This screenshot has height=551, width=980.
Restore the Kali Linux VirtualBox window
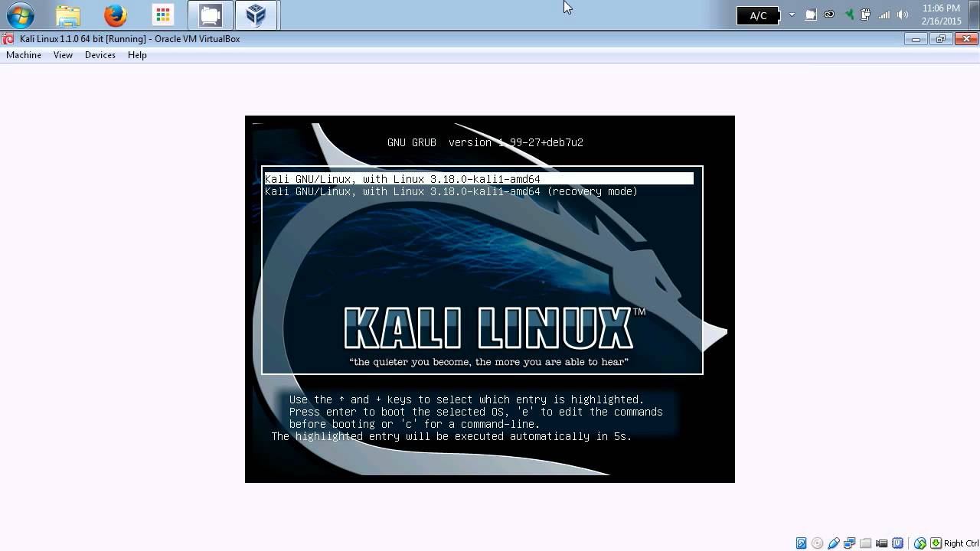pos(939,39)
